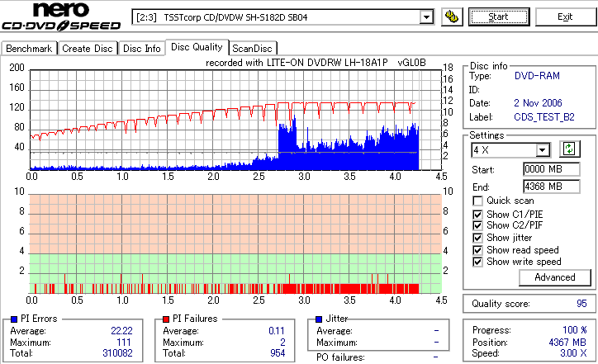Click the PI Failures average 0.11

point(277,331)
